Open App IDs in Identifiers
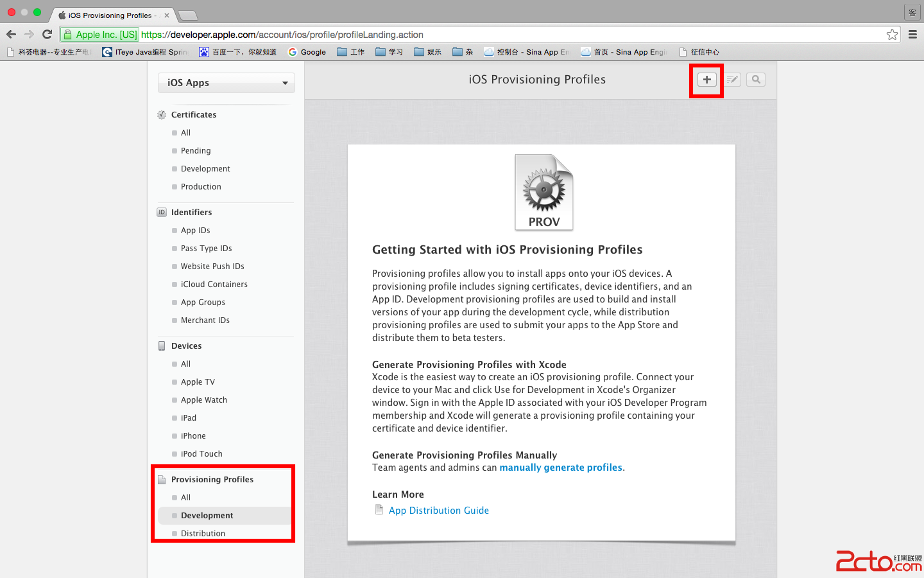This screenshot has height=578, width=924. pyautogui.click(x=195, y=231)
